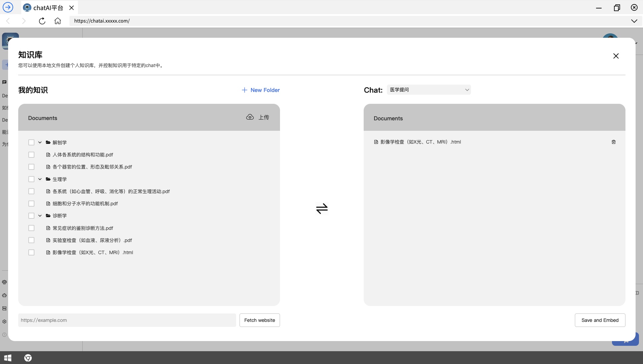Click file icon of 常见症状的鉴别诊断方法.pdf
Viewport: 643px width, 364px height.
[x=48, y=228]
